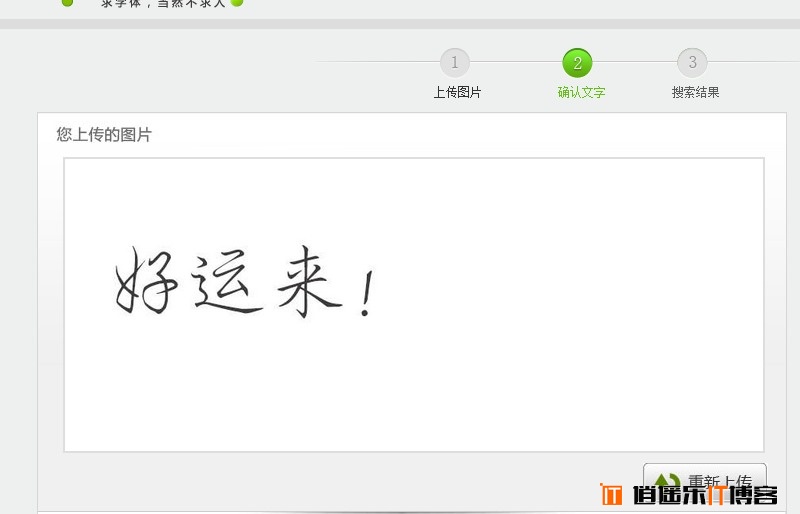The image size is (800, 514).
Task: Click the handwritten exclamation mark
Action: (367, 293)
